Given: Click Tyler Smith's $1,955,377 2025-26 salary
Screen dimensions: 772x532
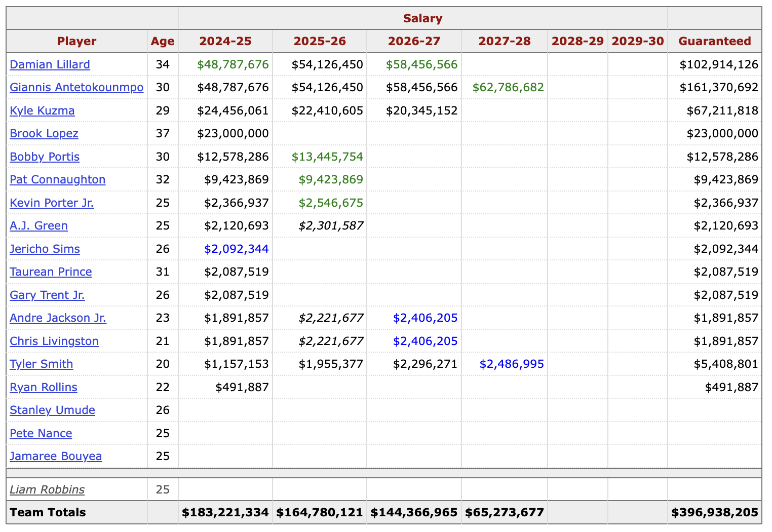Looking at the screenshot, I should click(331, 364).
